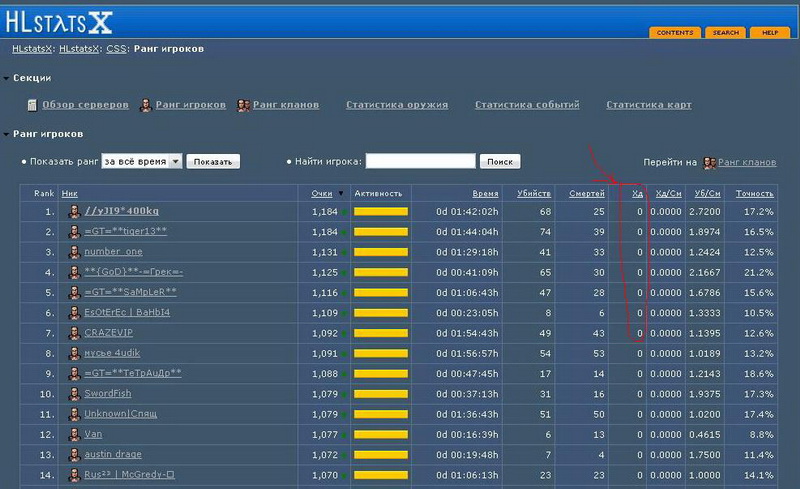The image size is (800, 489).
Task: Click the player icon next to Ранг игроков section link
Action: [146, 105]
